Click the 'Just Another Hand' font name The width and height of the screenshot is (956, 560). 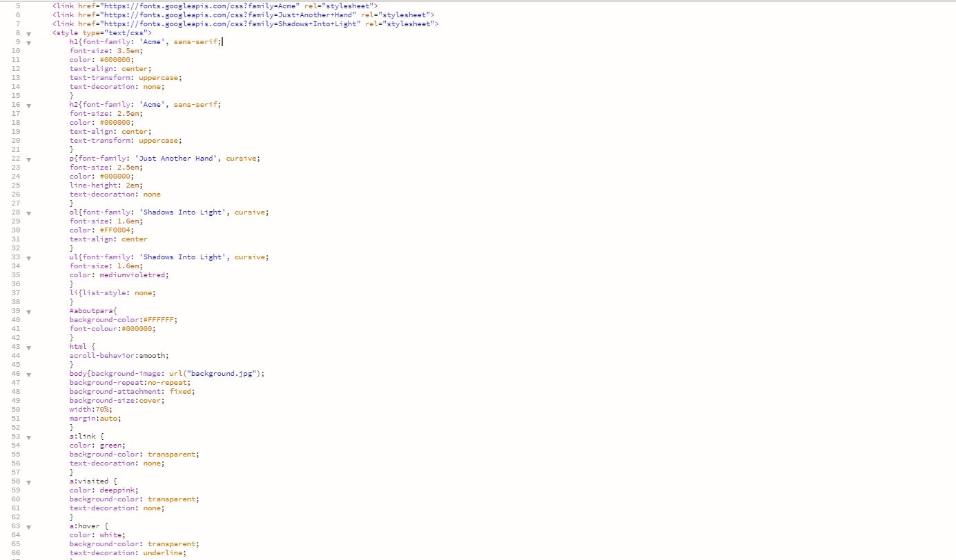(x=176, y=159)
